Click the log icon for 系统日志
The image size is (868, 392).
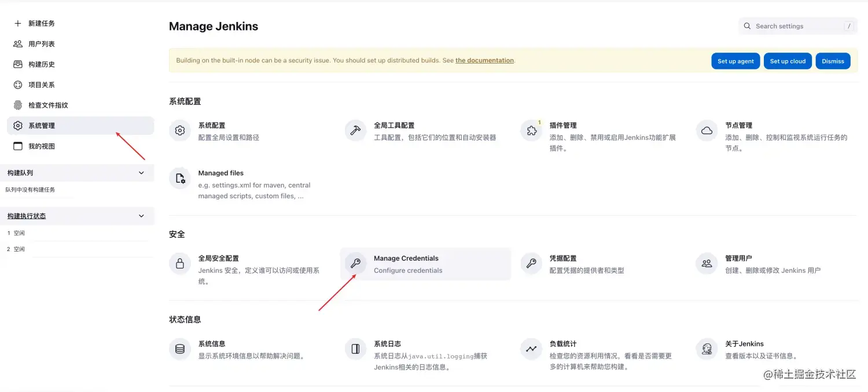click(x=355, y=349)
